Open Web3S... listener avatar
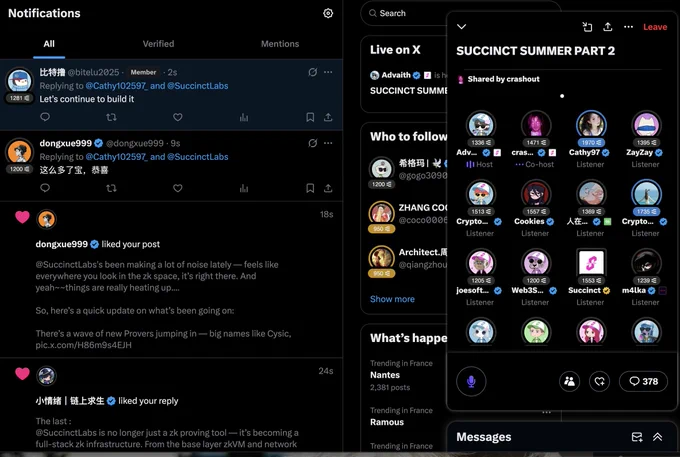680x457 pixels. pos(536,263)
